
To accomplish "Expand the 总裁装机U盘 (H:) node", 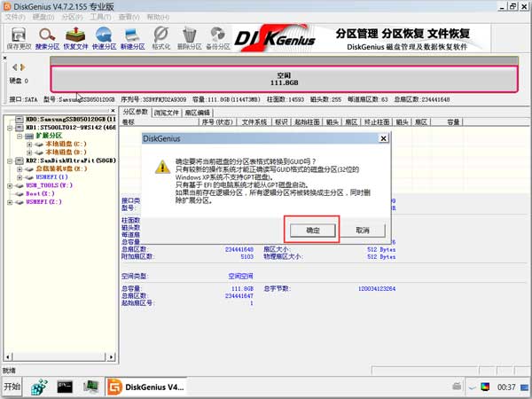I will (20, 168).
